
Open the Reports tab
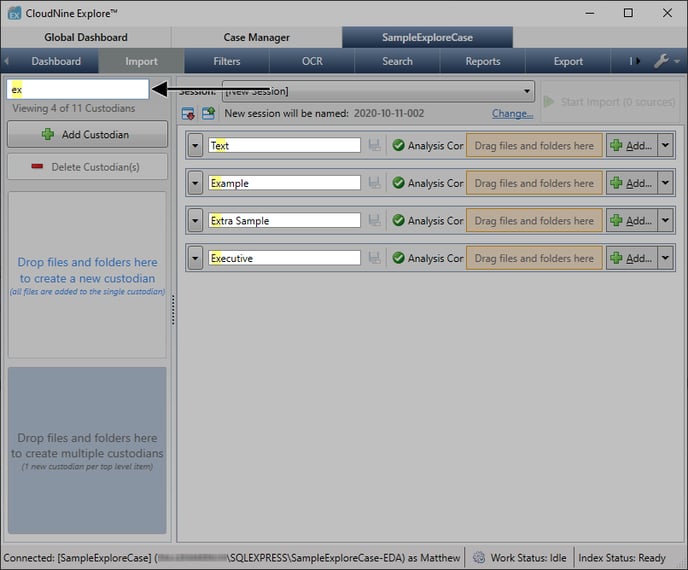(483, 61)
